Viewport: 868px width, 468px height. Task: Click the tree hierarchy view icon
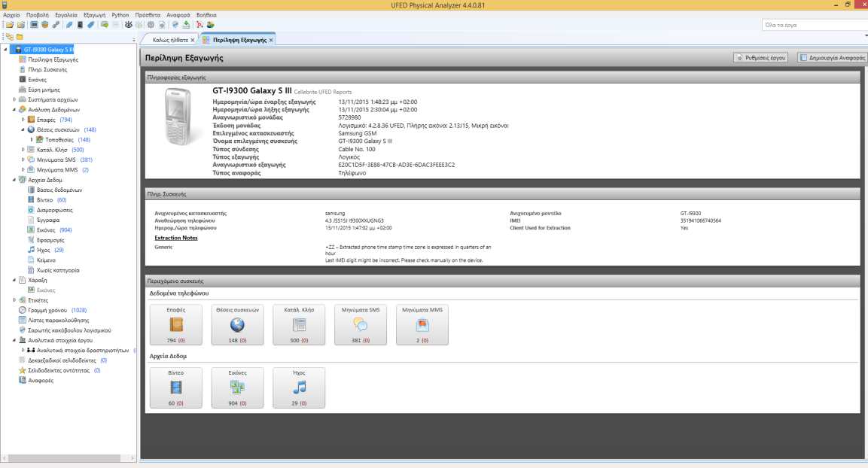pyautogui.click(x=10, y=37)
